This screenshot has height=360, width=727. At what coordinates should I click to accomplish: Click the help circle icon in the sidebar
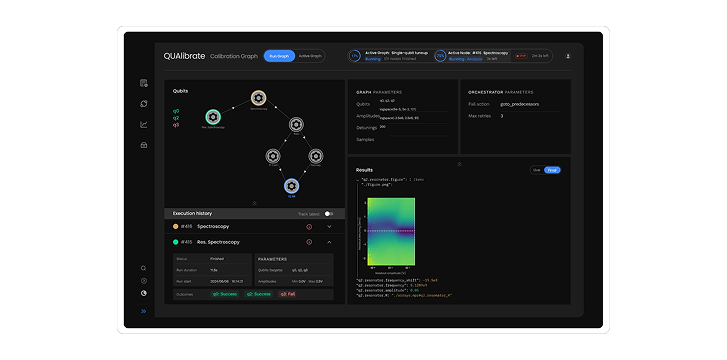[x=143, y=281]
